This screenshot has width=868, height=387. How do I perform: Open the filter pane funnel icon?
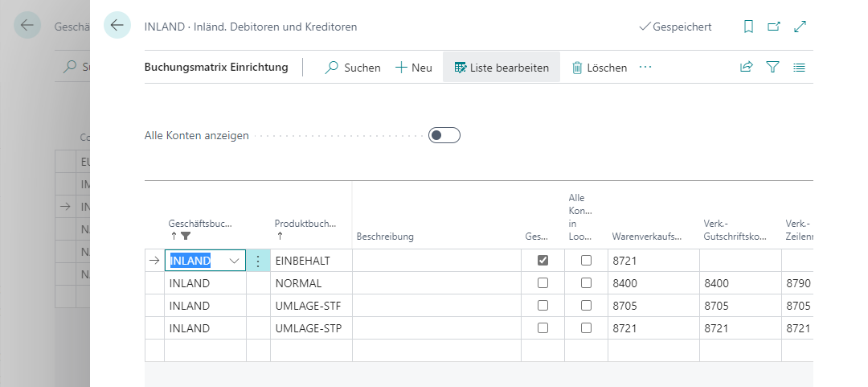point(773,68)
